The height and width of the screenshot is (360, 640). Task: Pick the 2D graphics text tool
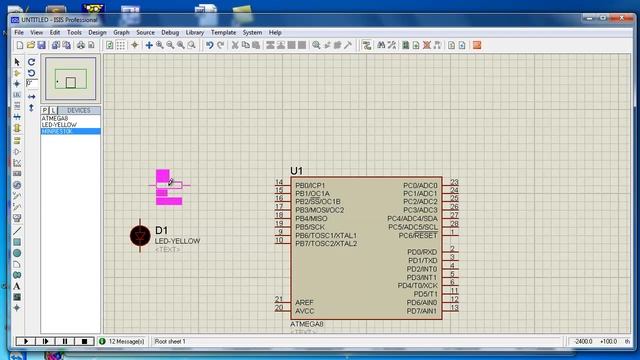[x=17, y=286]
